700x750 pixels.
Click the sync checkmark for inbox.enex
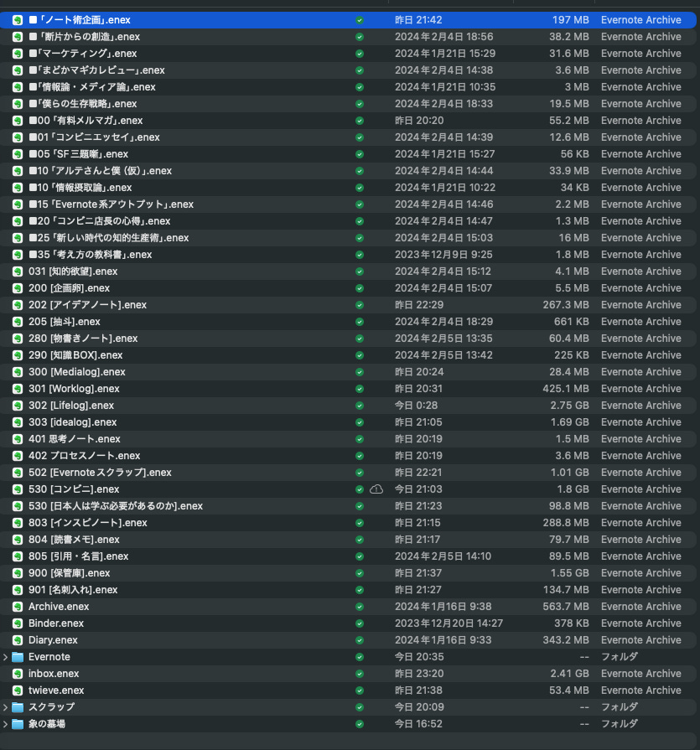(360, 674)
